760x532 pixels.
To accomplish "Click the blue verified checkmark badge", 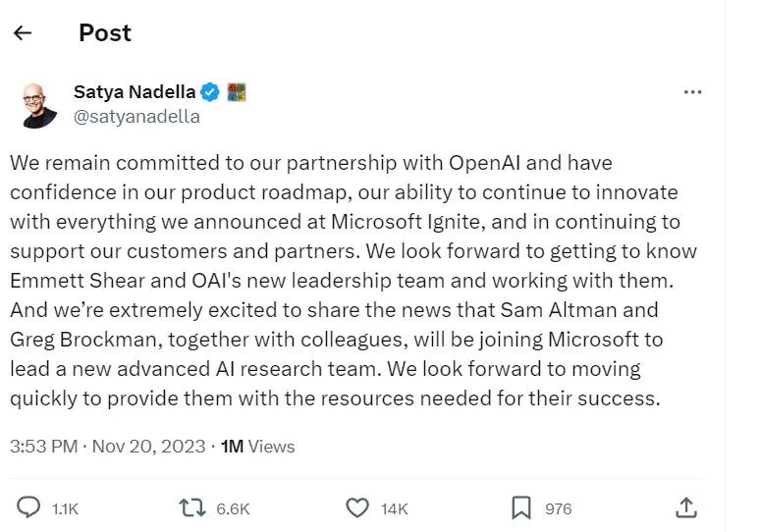I will (x=210, y=92).
